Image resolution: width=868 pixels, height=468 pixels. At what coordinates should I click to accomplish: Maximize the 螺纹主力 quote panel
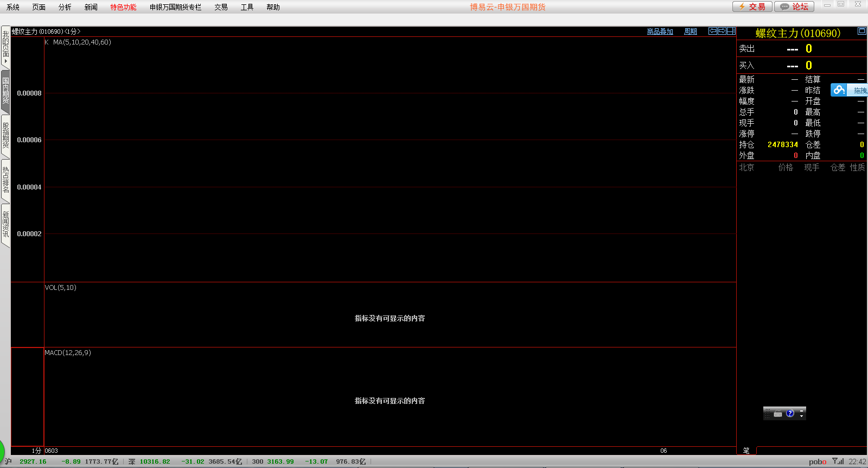[861, 31]
